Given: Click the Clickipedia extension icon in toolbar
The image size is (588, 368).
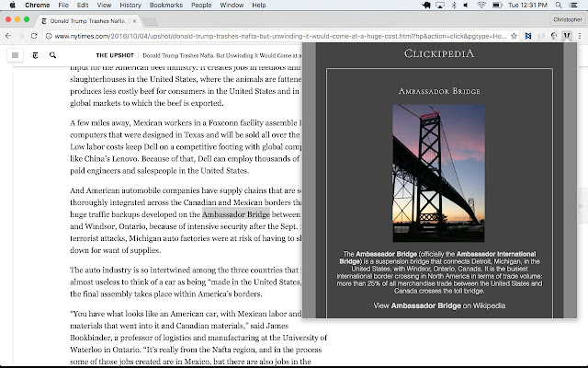Looking at the screenshot, I should click(567, 37).
